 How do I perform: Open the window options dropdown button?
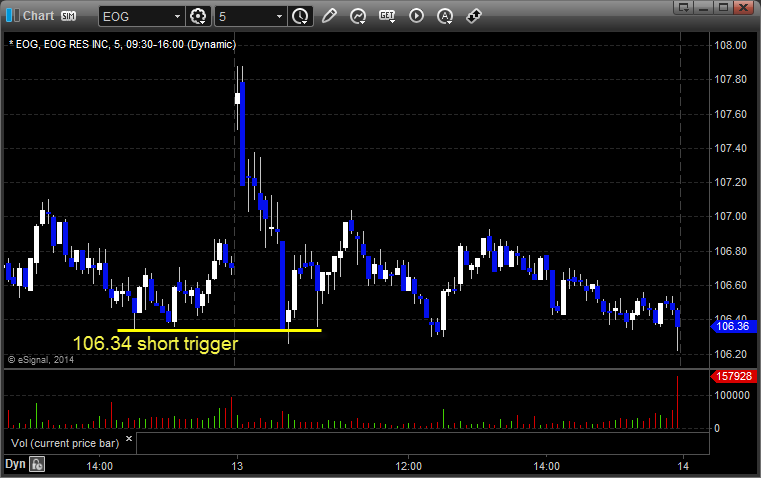click(x=684, y=7)
